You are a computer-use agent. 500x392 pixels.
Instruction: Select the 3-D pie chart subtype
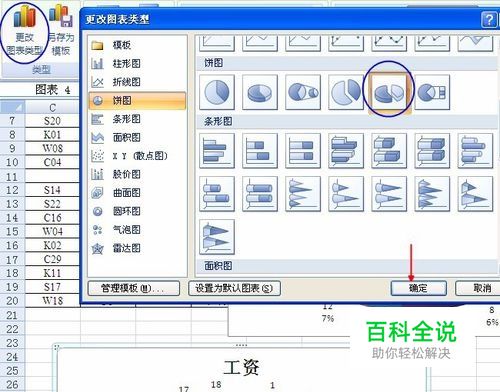[x=260, y=92]
